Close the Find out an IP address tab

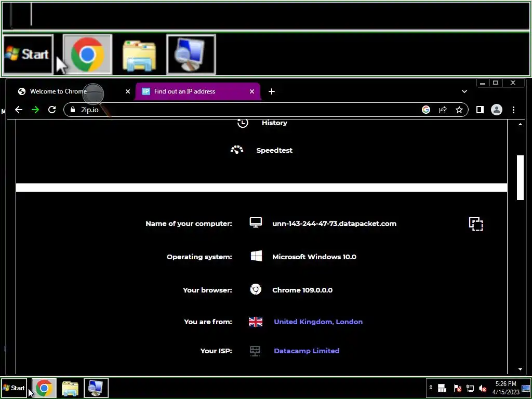pos(252,91)
